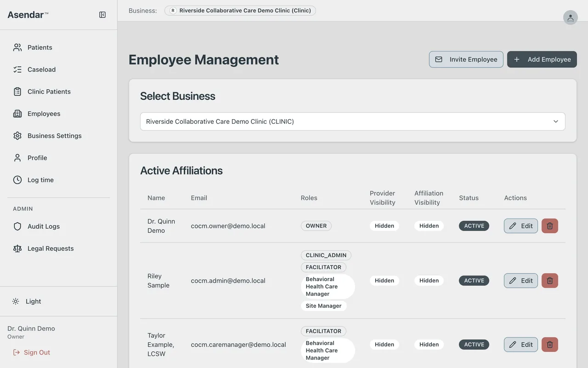The height and width of the screenshot is (368, 588).
Task: Click the Caseload checklist icon
Action: point(17,69)
